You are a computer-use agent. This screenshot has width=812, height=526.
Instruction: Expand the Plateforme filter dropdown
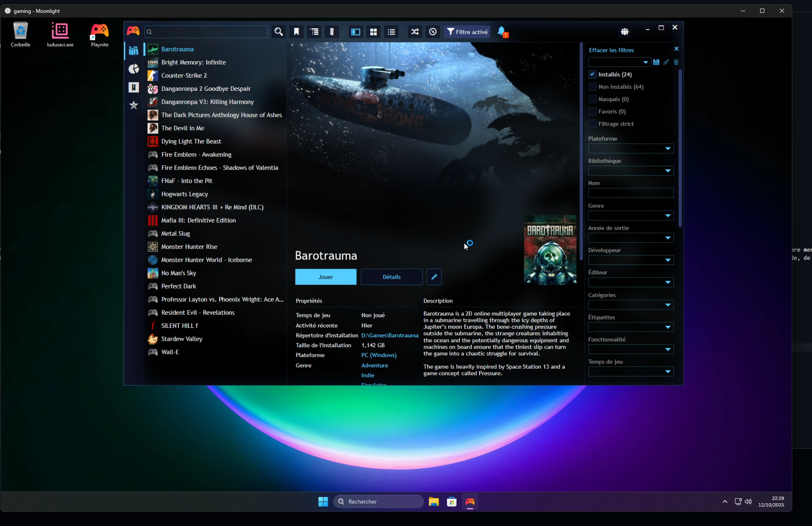tap(631, 149)
